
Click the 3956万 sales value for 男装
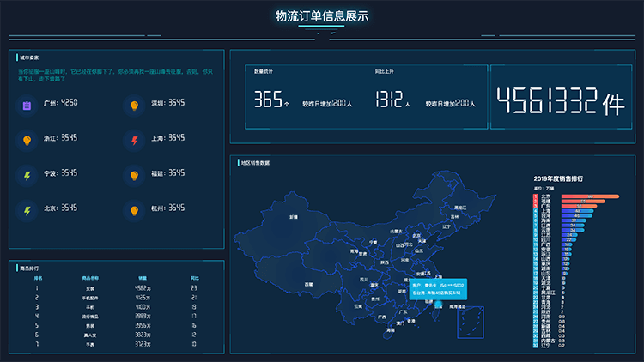[x=143, y=325]
